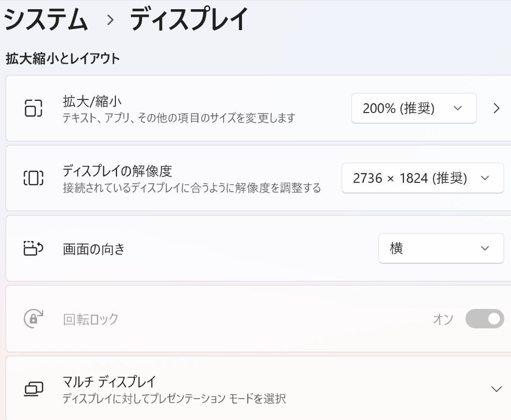Open the 2736 × 1824 (推奨) resolution dropdown
Viewport: 511px width, 420px height.
(422, 178)
